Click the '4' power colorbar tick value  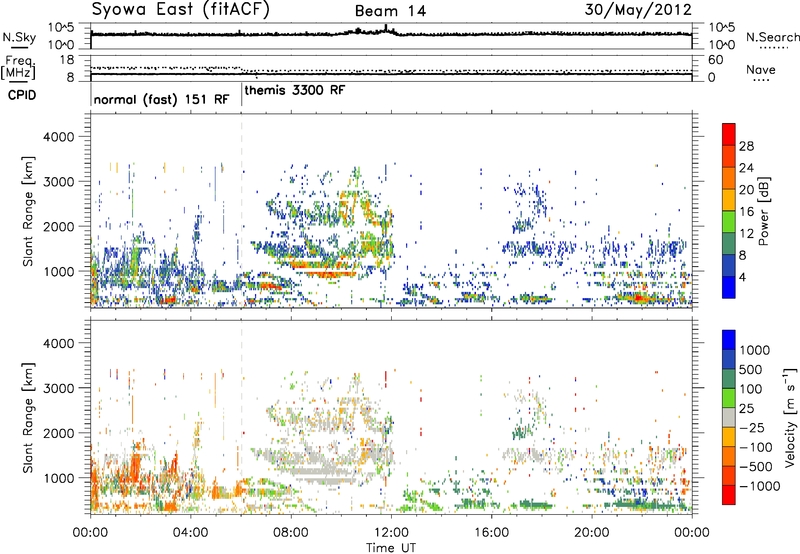[x=742, y=278]
